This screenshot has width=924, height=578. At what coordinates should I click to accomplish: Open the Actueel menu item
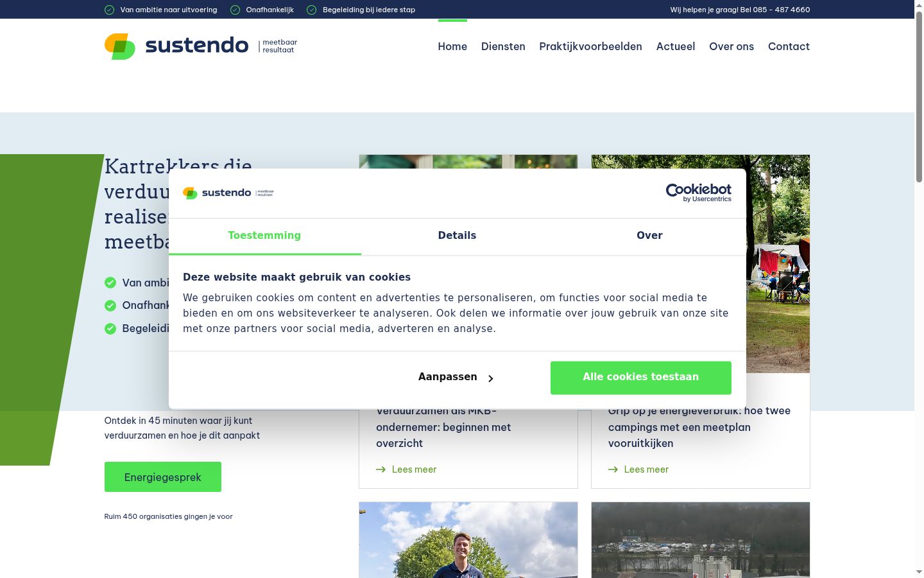(x=676, y=46)
